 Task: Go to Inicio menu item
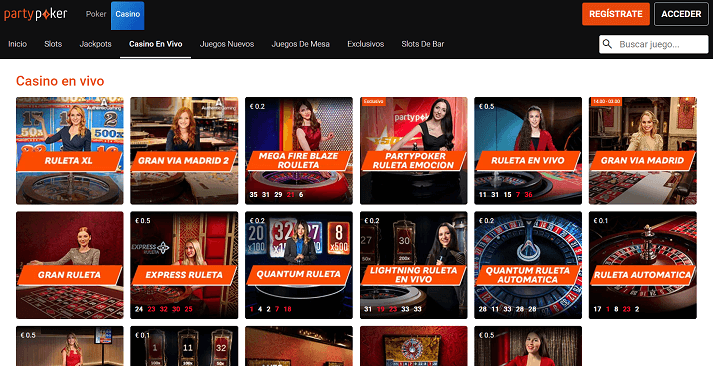pos(17,44)
